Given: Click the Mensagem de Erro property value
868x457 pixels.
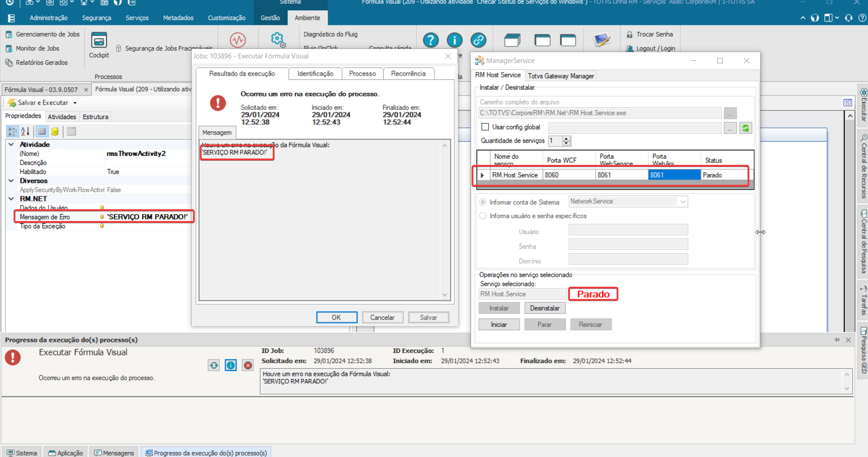Looking at the screenshot, I should pos(147,217).
